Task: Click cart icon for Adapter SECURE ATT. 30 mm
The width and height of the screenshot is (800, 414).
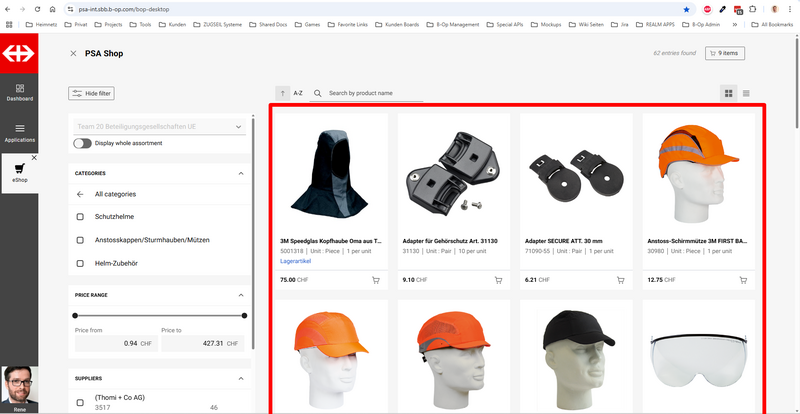Action: coord(620,280)
